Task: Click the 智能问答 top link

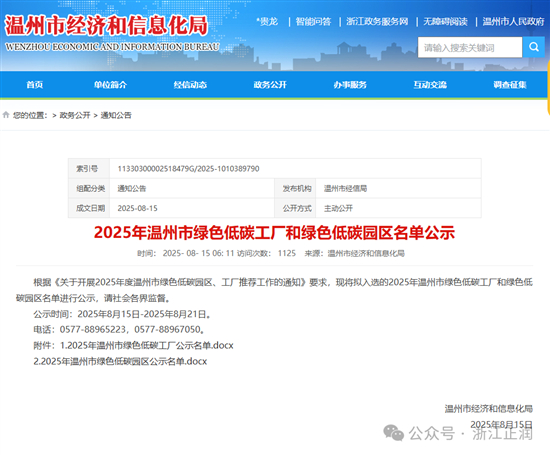Action: (313, 22)
